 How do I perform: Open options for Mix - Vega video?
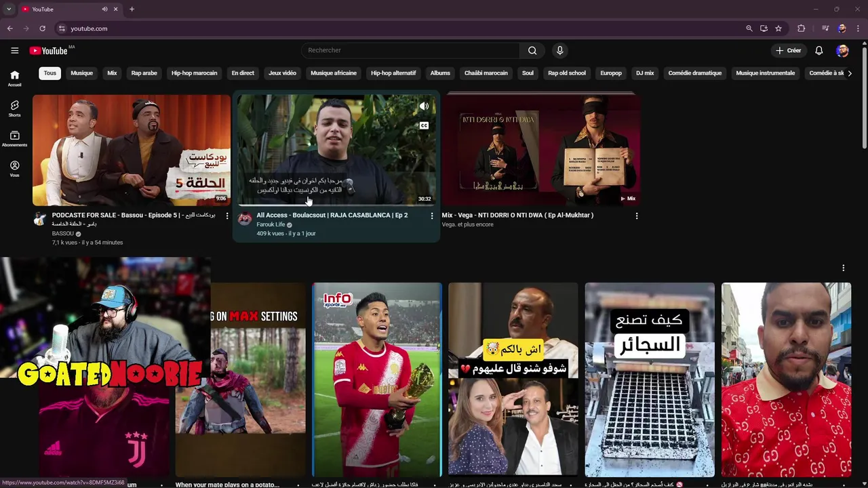(x=636, y=216)
